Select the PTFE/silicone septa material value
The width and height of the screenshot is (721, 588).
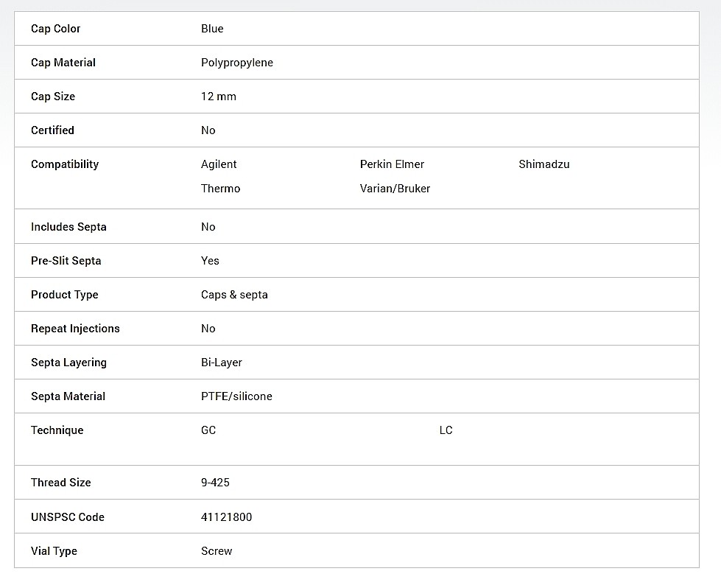point(237,396)
